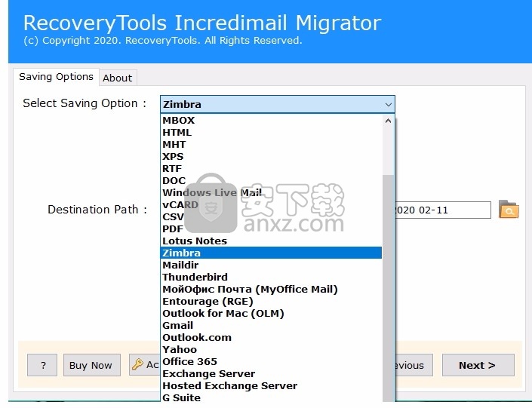Choose Entourage (RGE) option
Image resolution: width=532 pixels, height=408 pixels.
(271, 301)
